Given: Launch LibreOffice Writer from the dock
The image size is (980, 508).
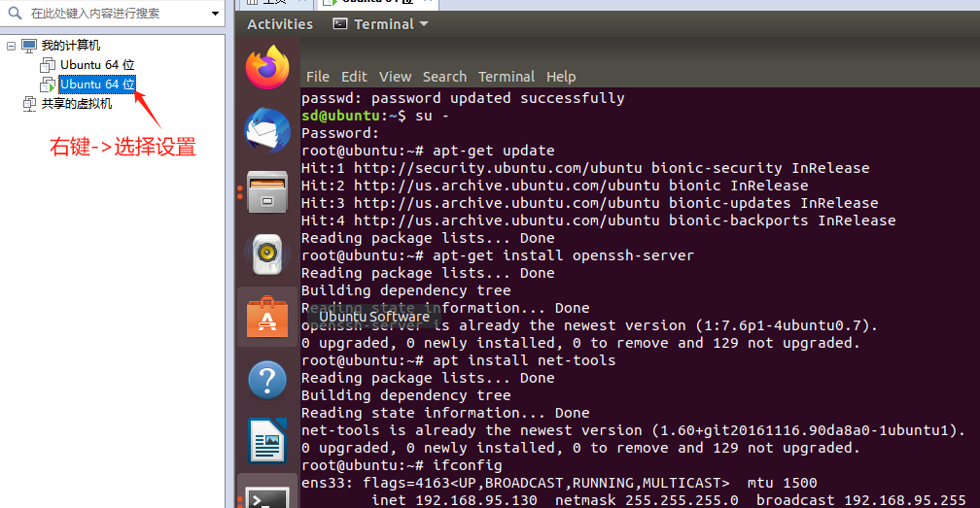Looking at the screenshot, I should tap(267, 441).
